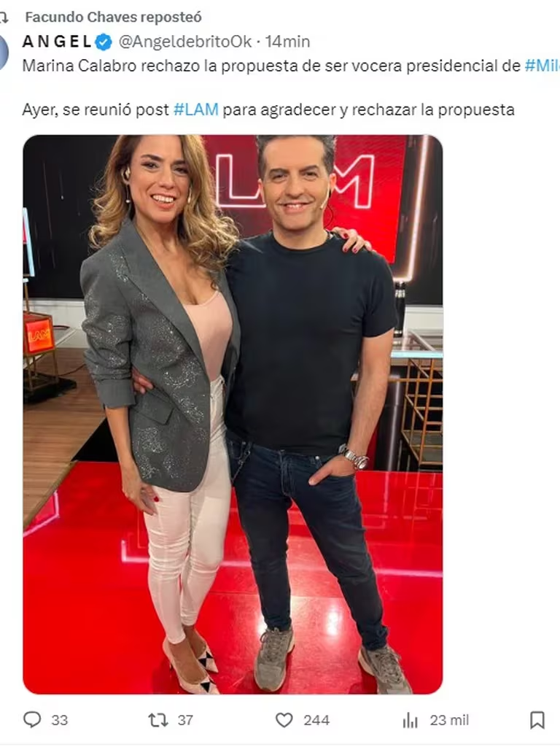Repost the tweet using the retweet arrows icon

pos(158,720)
